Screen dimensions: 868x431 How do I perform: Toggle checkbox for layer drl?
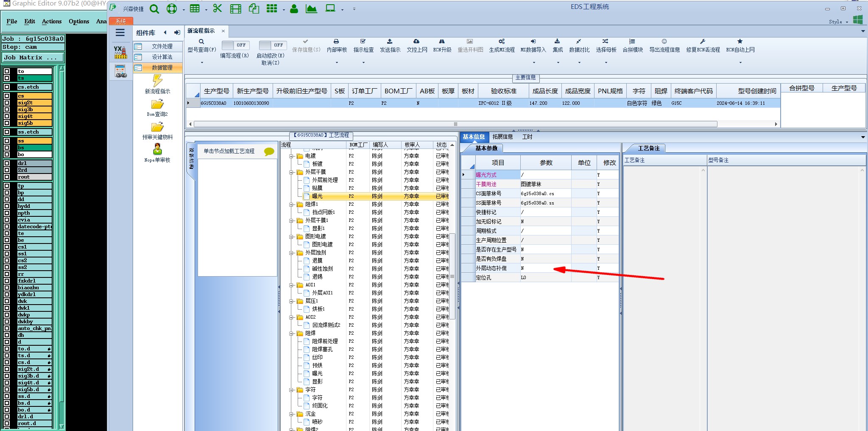point(7,163)
